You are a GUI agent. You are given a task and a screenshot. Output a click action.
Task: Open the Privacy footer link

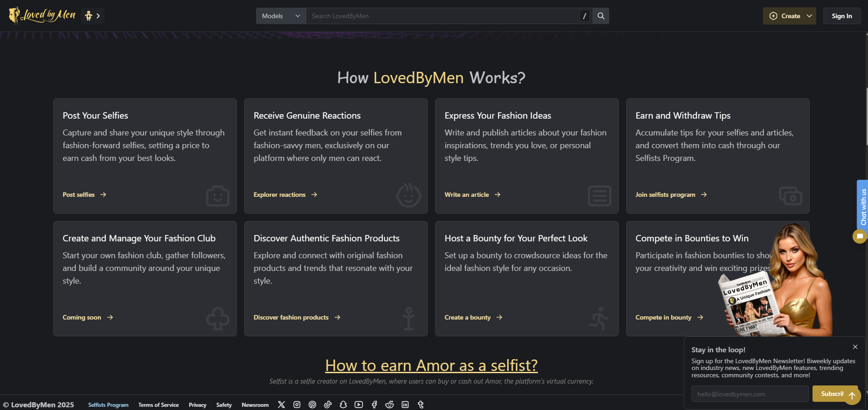[198, 405]
